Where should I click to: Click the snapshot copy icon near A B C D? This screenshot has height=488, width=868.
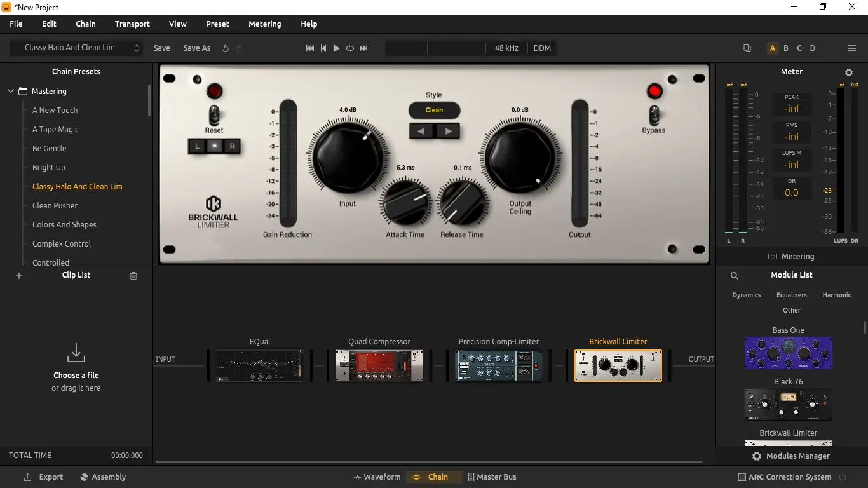coord(746,48)
